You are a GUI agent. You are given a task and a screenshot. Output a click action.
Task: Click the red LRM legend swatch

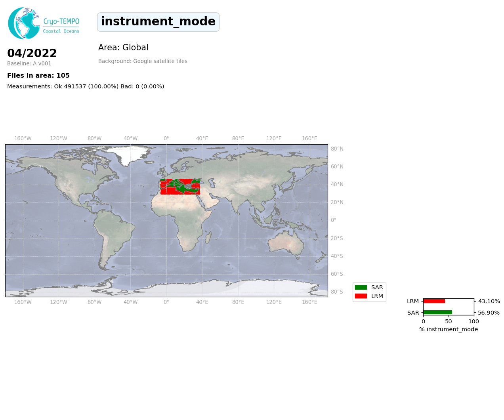[361, 296]
